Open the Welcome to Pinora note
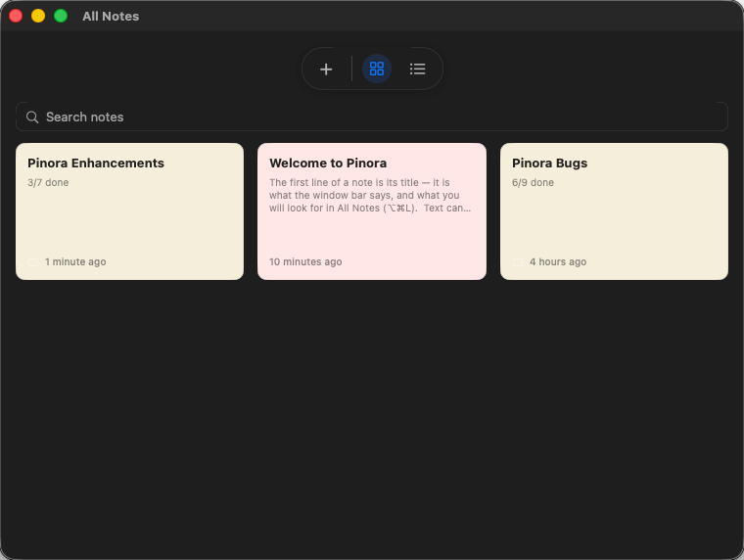 coord(372,211)
